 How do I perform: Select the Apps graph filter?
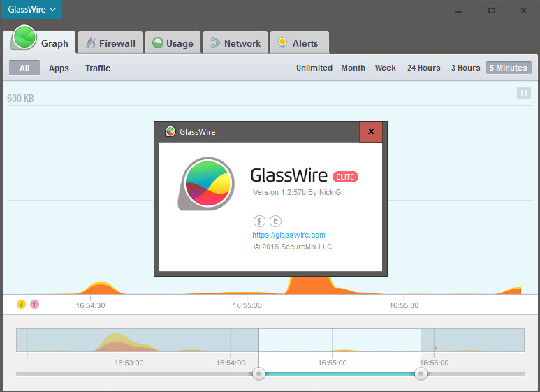coord(59,68)
